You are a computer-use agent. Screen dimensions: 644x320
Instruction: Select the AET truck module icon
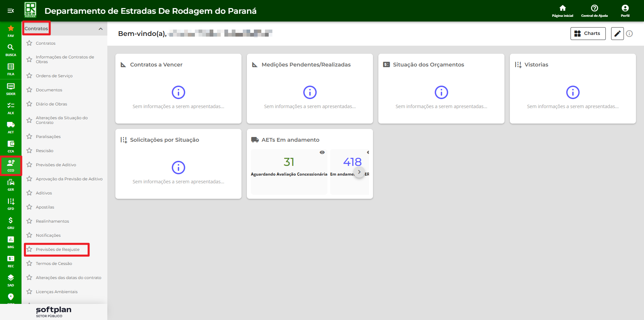coord(11,127)
